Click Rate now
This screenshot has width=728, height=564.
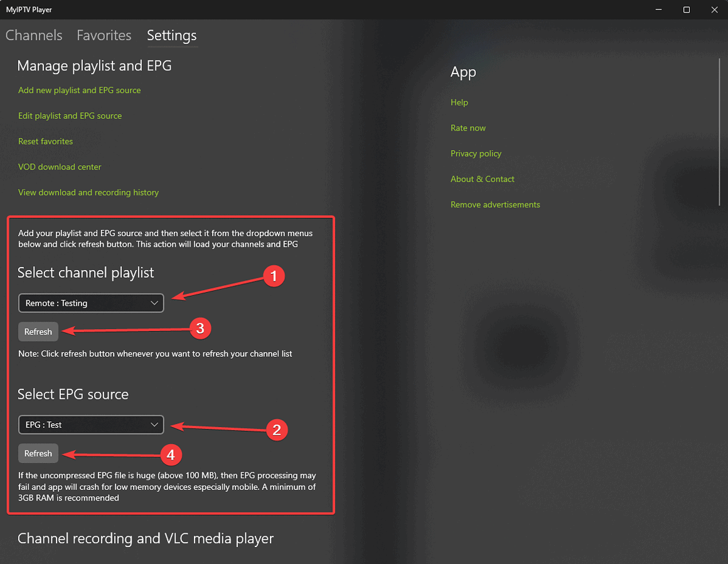(468, 127)
